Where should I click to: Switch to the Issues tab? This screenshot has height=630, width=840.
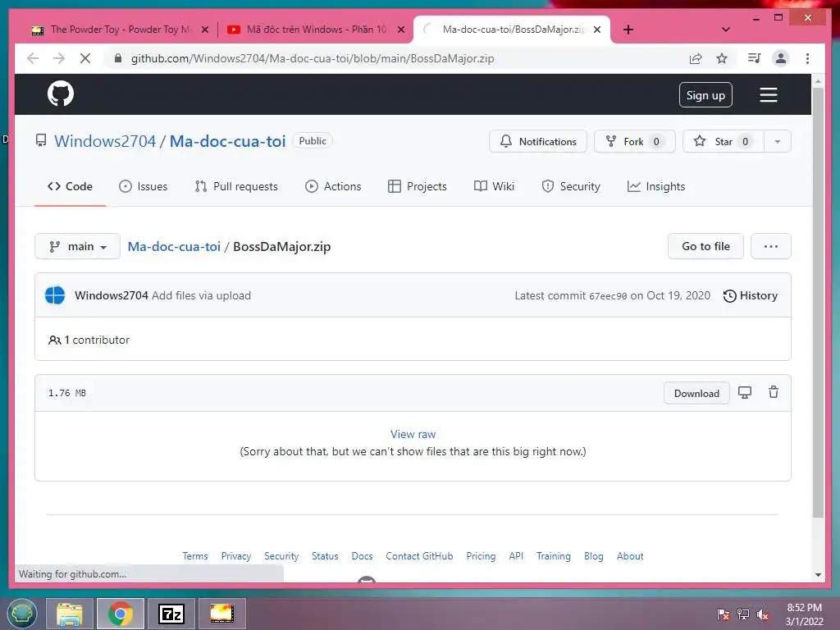(143, 186)
